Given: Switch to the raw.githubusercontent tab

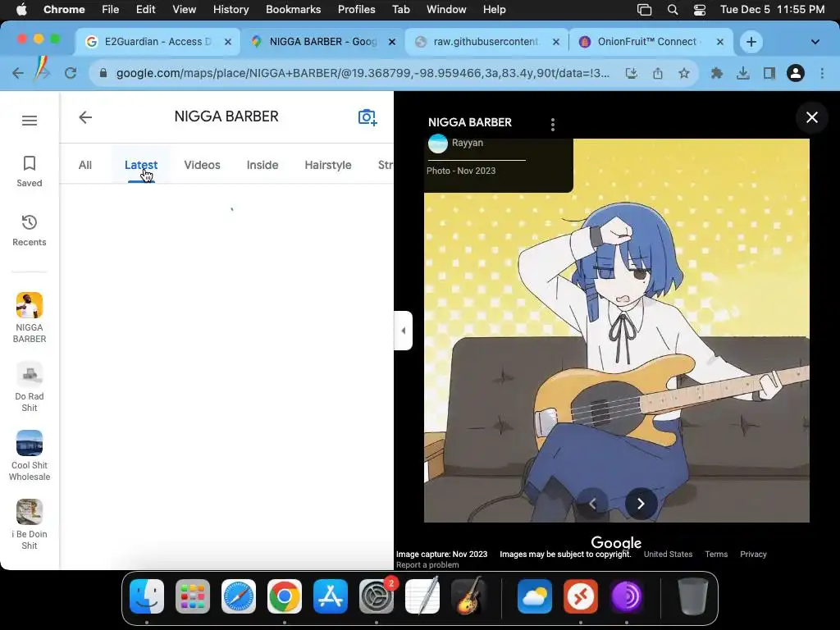Looking at the screenshot, I should click(x=485, y=42).
